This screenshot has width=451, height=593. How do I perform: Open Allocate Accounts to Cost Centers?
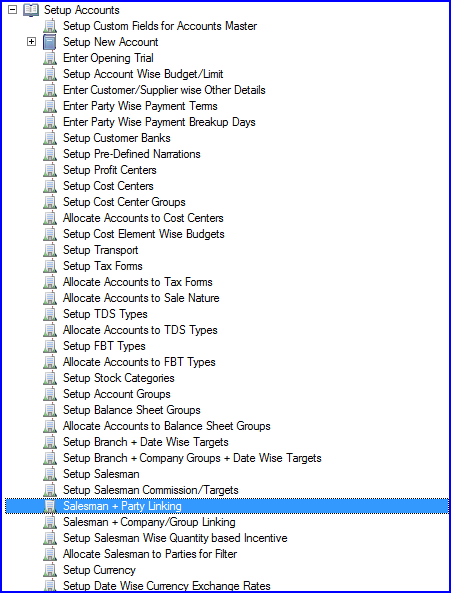pos(143,218)
